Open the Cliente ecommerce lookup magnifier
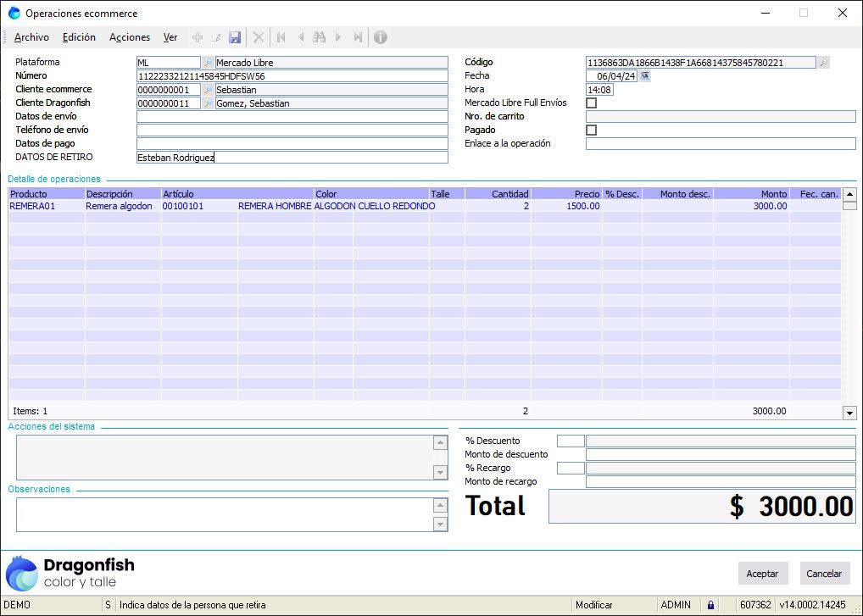 [208, 90]
